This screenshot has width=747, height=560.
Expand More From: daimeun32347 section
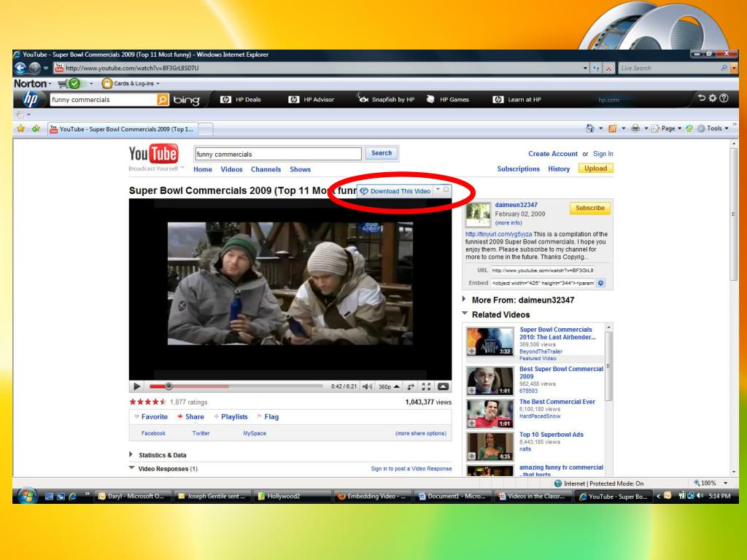coord(464,300)
